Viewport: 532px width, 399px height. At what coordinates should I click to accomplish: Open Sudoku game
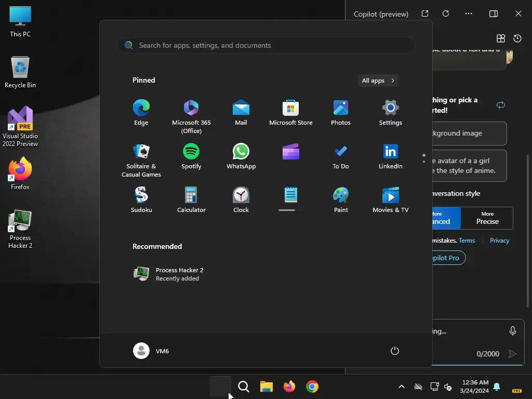coord(141,199)
